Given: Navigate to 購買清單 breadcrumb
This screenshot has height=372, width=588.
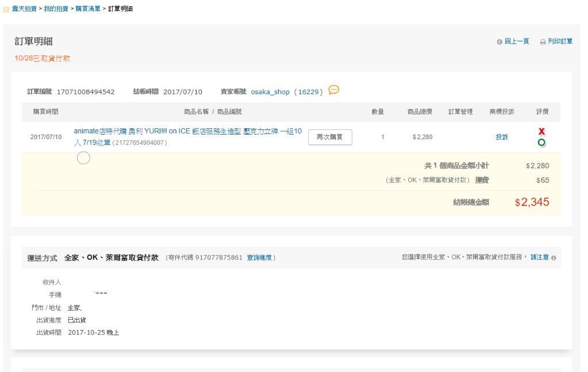Looking at the screenshot, I should pos(88,9).
